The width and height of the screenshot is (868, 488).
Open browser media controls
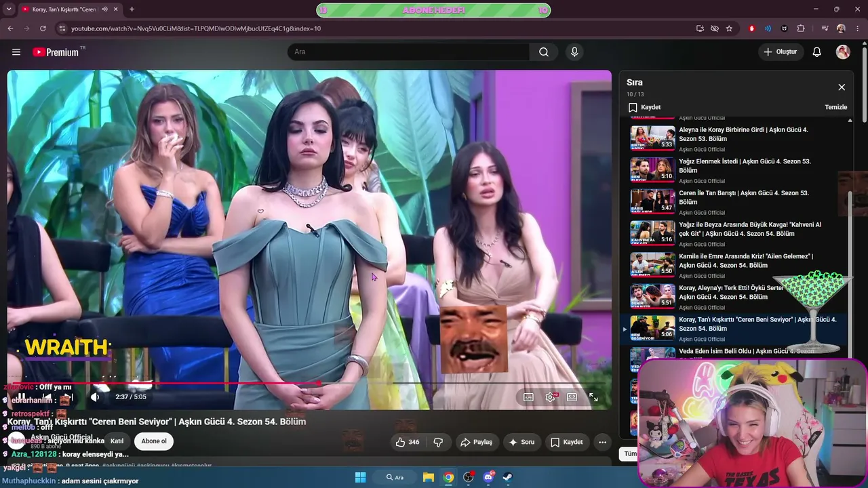(825, 28)
